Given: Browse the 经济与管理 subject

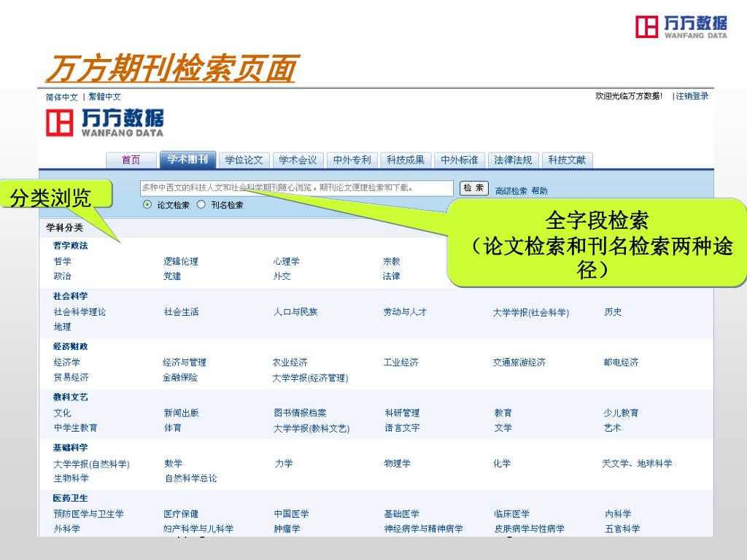Looking at the screenshot, I should click(x=185, y=362).
